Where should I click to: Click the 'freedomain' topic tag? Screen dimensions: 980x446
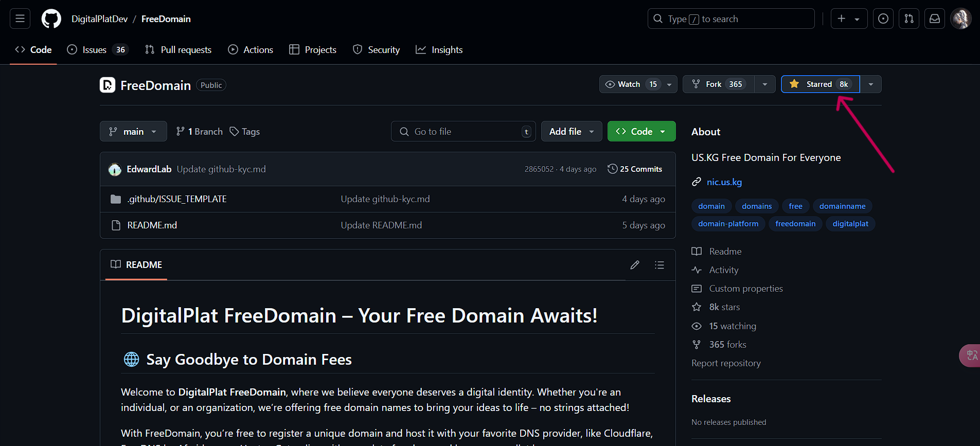[x=795, y=224]
